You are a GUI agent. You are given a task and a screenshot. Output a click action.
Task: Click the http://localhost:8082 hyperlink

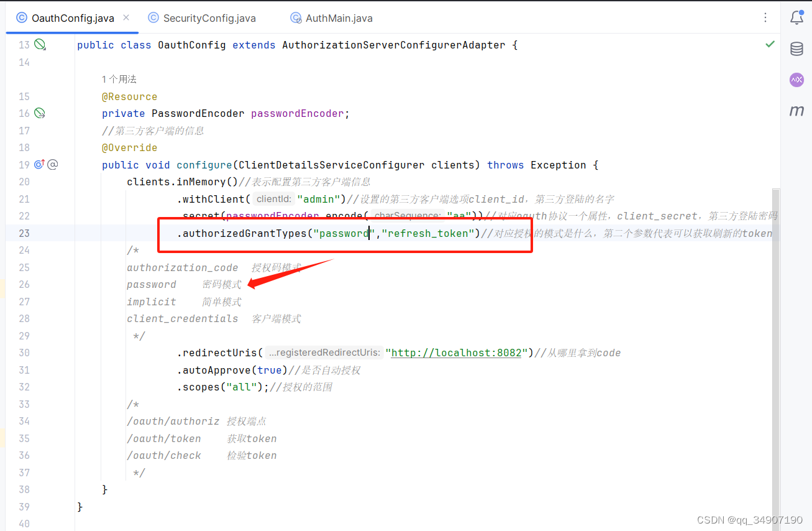tap(456, 353)
